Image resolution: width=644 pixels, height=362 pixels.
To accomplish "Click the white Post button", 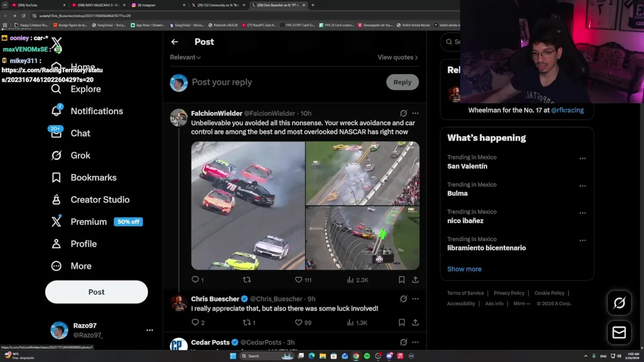I will pyautogui.click(x=97, y=292).
